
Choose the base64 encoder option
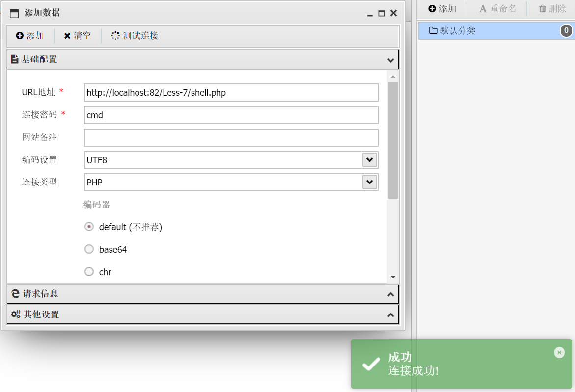89,249
